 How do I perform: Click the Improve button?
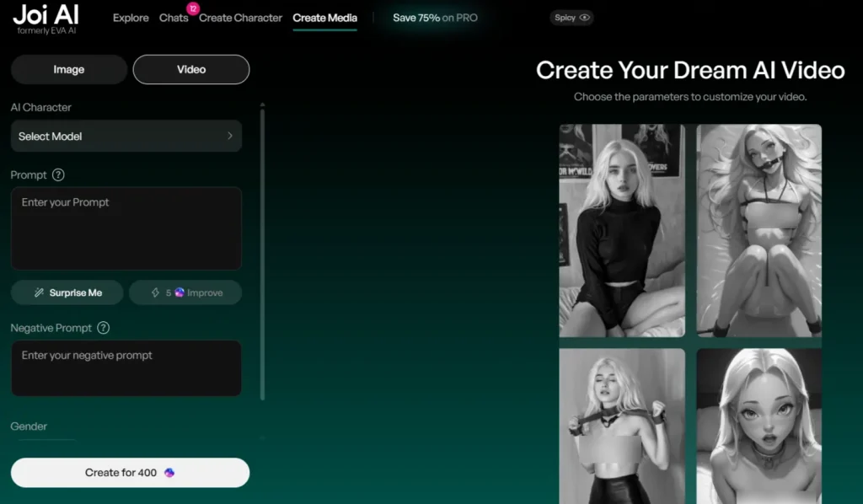(185, 292)
